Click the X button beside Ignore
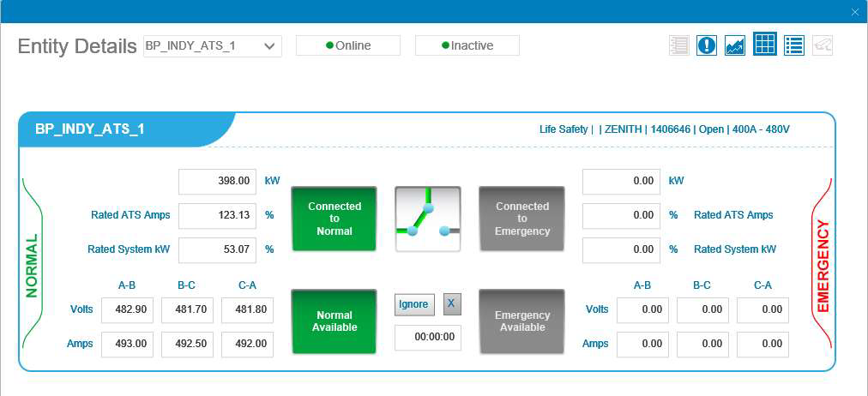 click(452, 303)
